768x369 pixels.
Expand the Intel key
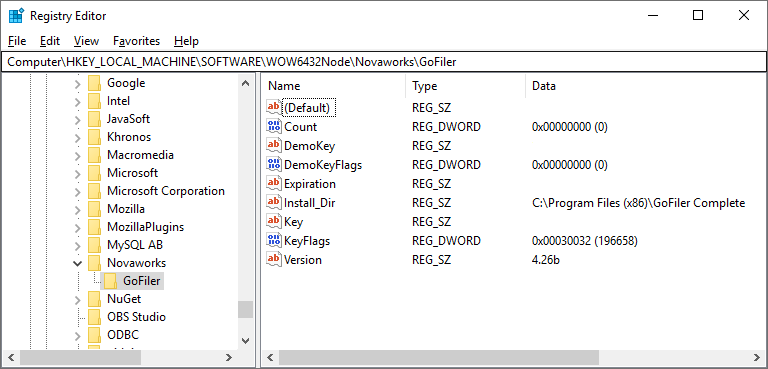click(77, 101)
